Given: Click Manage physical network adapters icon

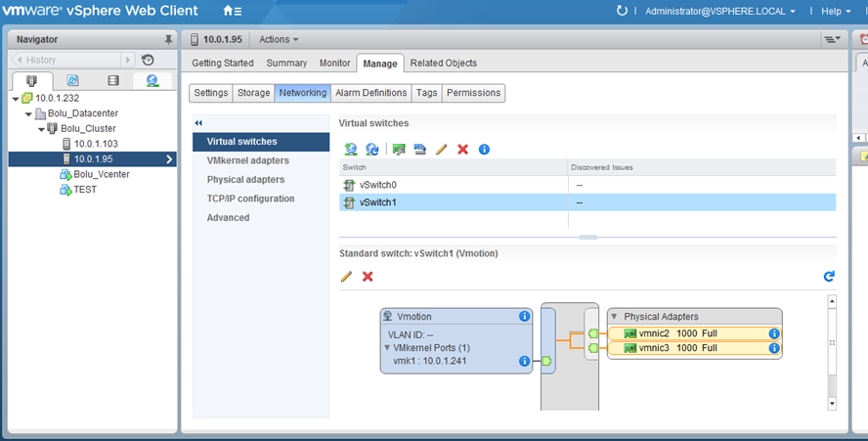Looking at the screenshot, I should (x=399, y=149).
